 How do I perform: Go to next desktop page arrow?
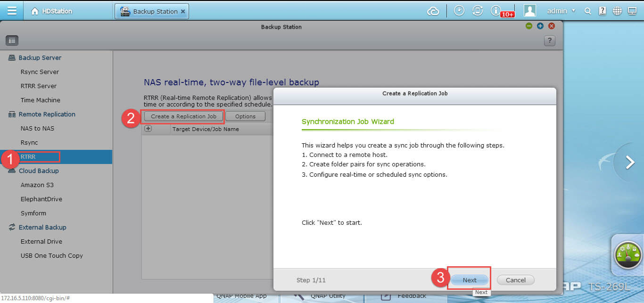pos(630,162)
